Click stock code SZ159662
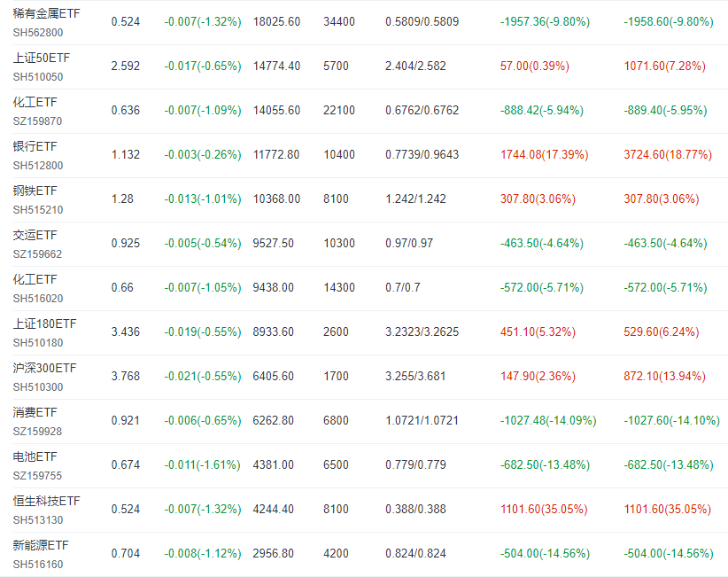This screenshot has height=577, width=728. click(x=37, y=254)
